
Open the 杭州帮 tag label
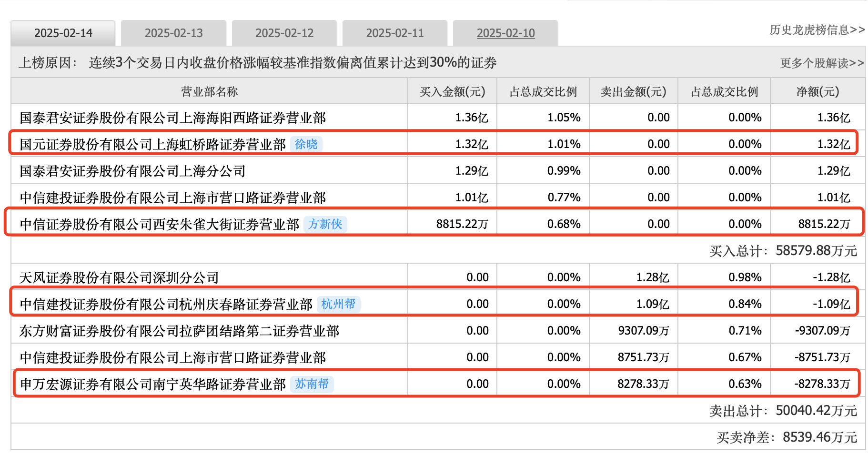click(x=338, y=304)
